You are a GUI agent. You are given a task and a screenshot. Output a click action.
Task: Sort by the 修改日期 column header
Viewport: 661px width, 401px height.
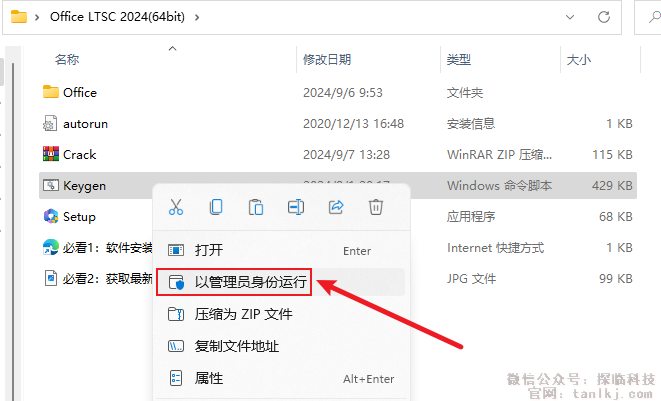327,59
